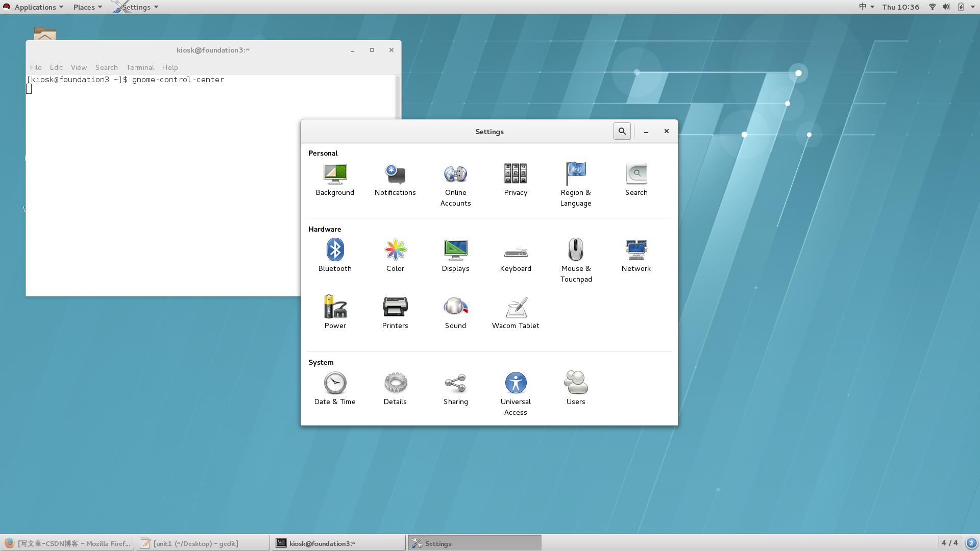Screen dimensions: 980x551
Task: Open the Network settings icon
Action: pos(636,250)
